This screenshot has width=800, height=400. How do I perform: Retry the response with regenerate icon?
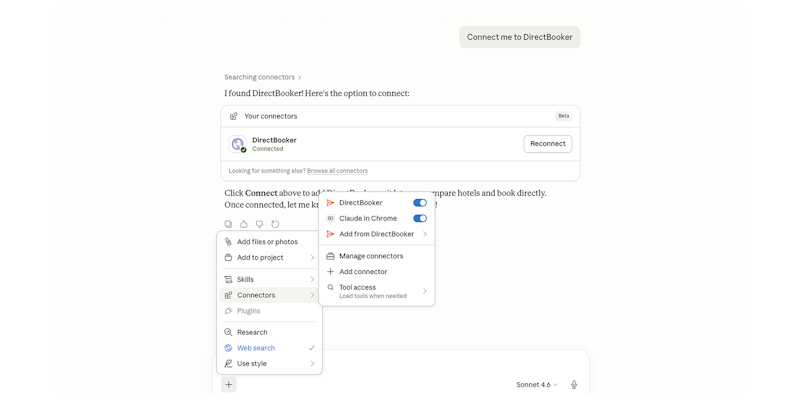pyautogui.click(x=275, y=224)
